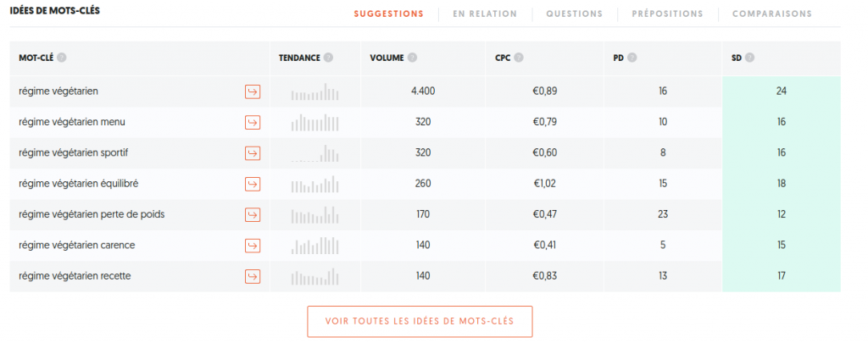868x343 pixels.
Task: Click help icon next to CPC header
Action: [519, 58]
